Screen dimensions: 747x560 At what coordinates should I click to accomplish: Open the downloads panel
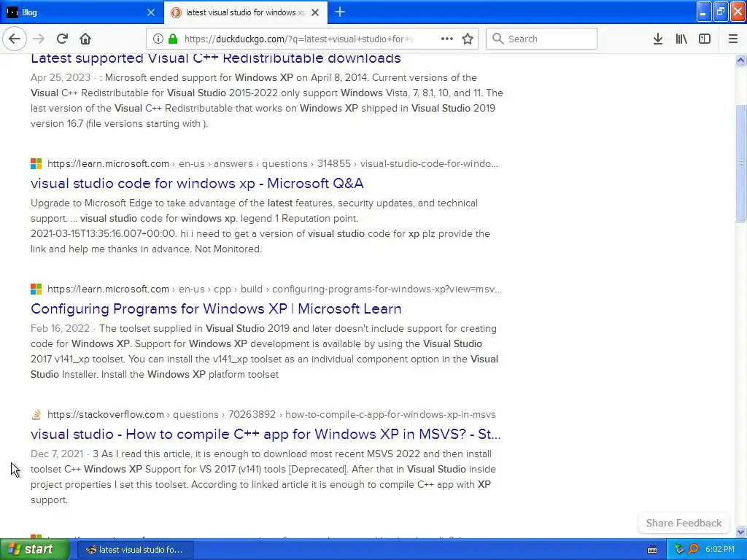click(658, 39)
